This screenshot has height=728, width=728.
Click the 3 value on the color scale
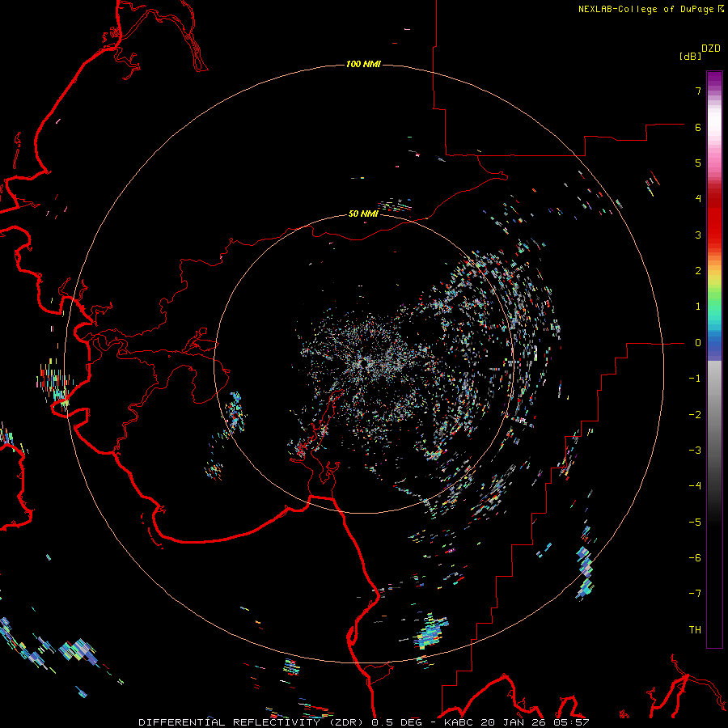[698, 235]
